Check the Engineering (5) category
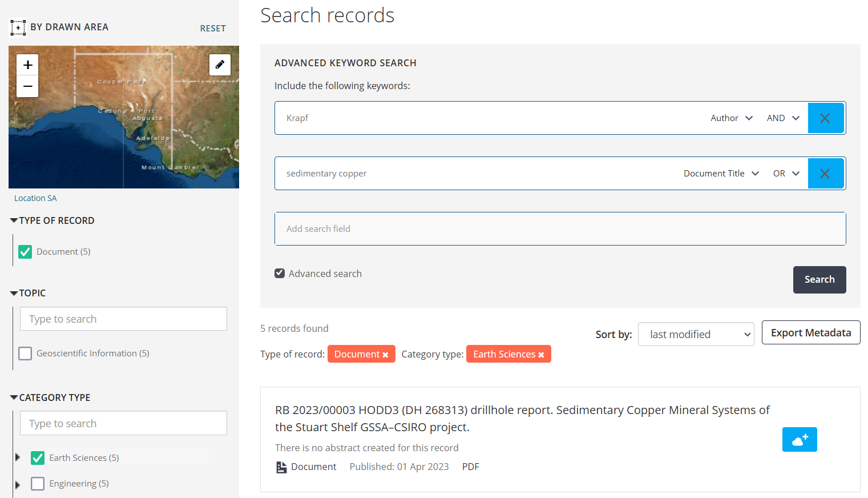 click(38, 484)
